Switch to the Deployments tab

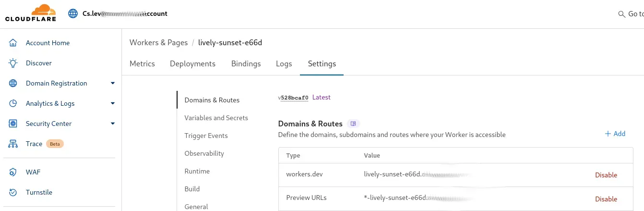pos(192,63)
